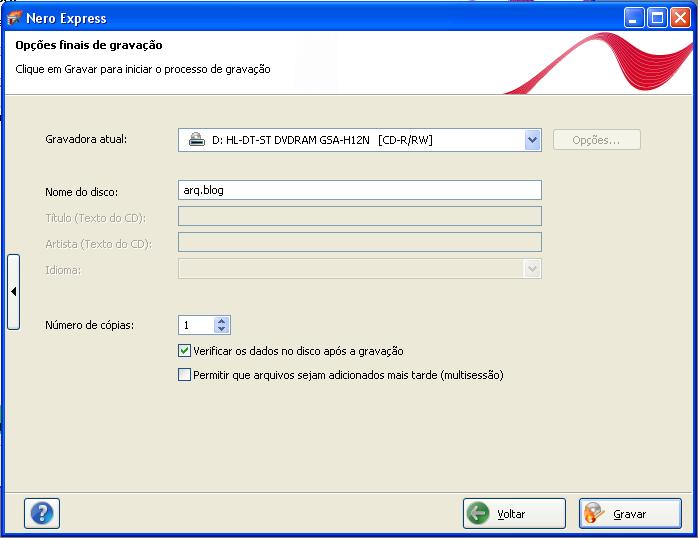Click the Artista (Texto do CD) field
This screenshot has width=698, height=538.
click(x=360, y=242)
